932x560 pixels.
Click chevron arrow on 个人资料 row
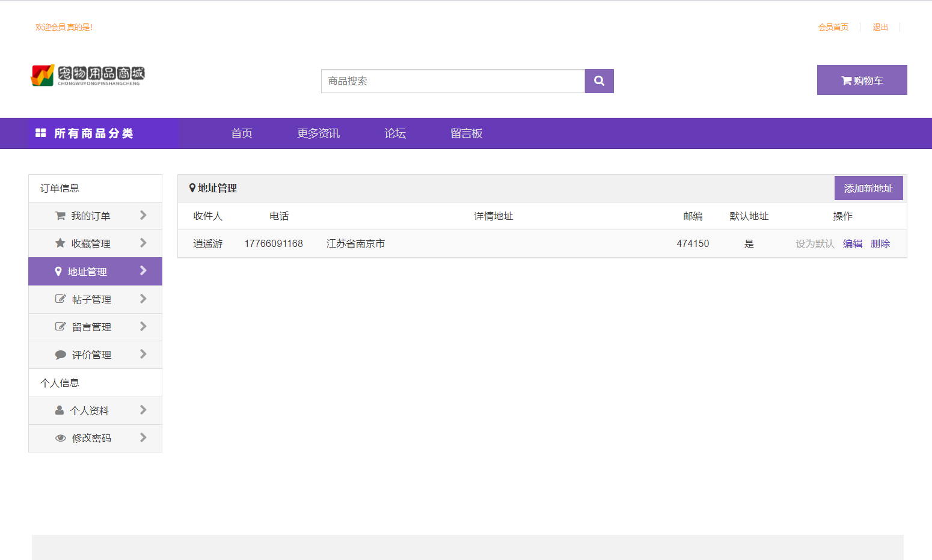143,410
